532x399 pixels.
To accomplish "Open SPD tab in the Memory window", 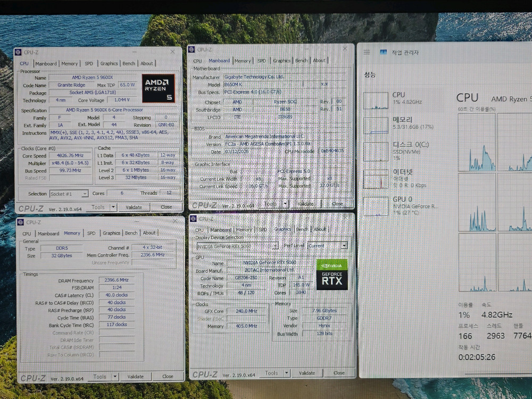I will (92, 234).
